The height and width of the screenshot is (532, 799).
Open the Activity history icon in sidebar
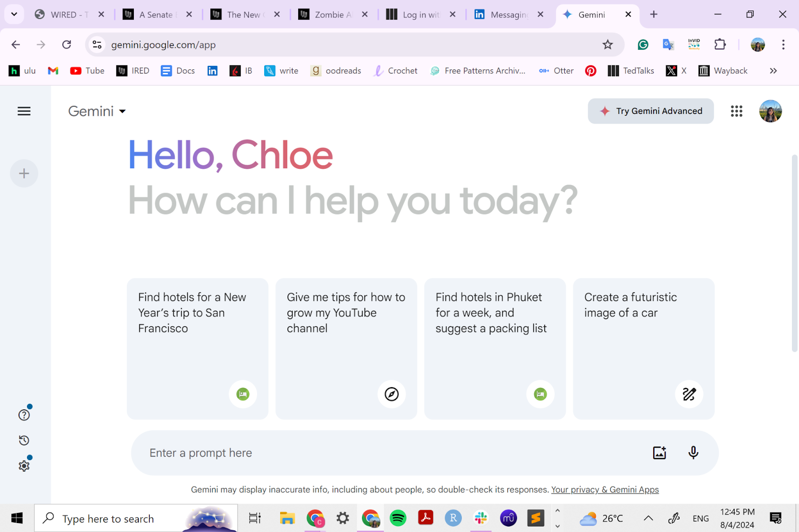click(x=24, y=440)
